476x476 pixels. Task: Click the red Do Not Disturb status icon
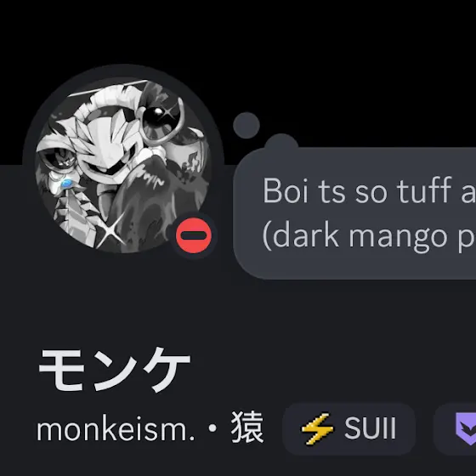coord(194,235)
